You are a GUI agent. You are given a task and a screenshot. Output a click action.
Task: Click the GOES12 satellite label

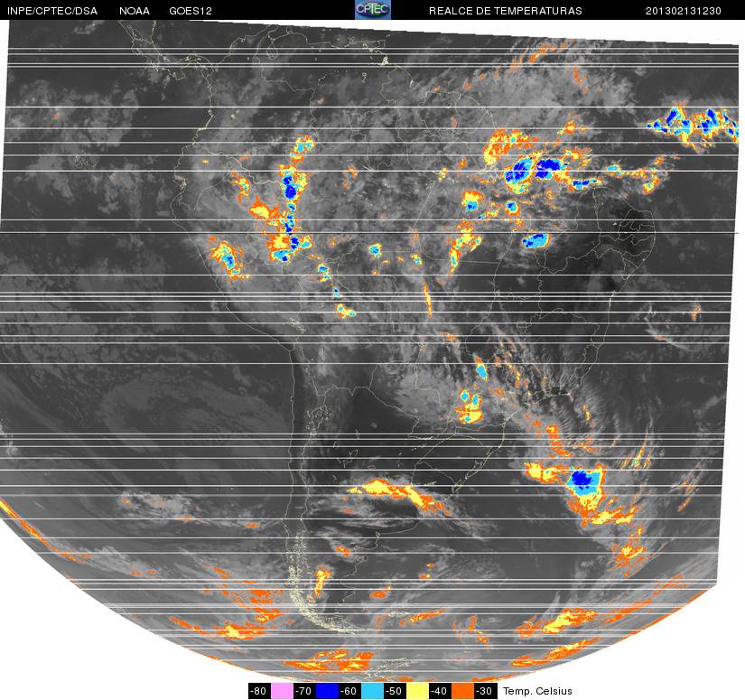[x=191, y=11]
